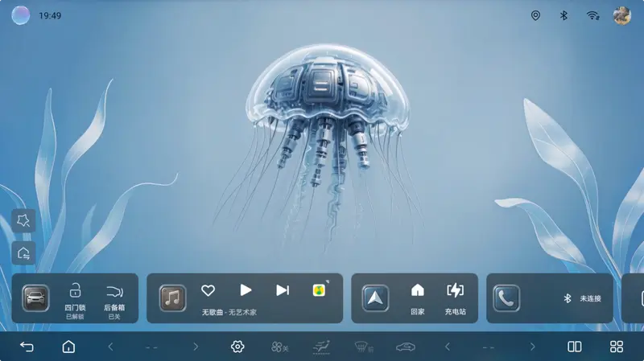The width and height of the screenshot is (644, 361).
Task: Toggle the four-door lock (四门锁)
Action: 75,297
